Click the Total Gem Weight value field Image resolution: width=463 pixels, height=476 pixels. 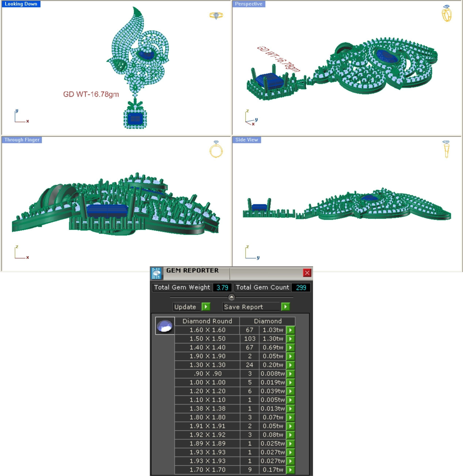click(222, 288)
